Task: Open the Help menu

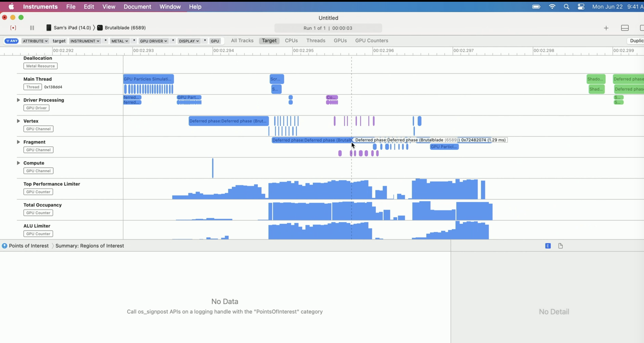Action: [195, 7]
